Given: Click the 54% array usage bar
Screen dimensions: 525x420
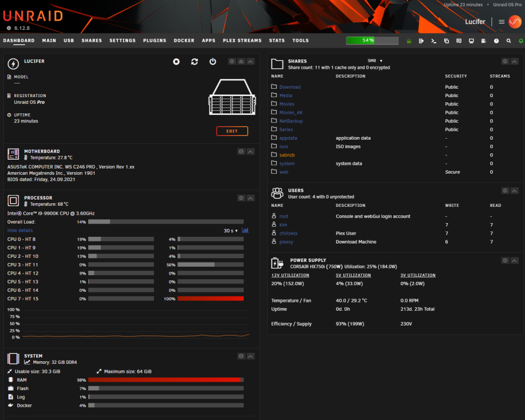Looking at the screenshot, I should [372, 40].
